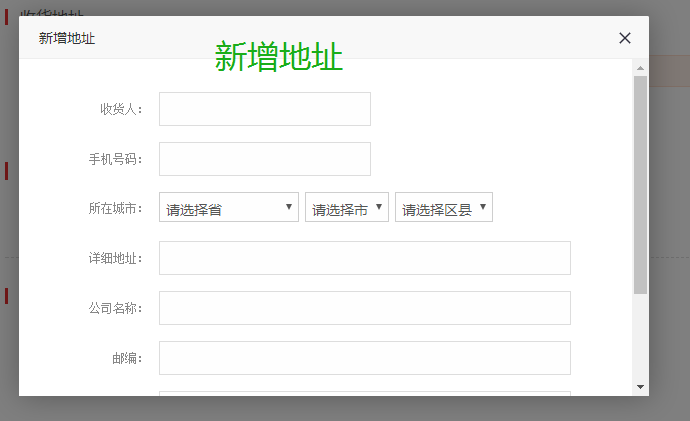Click the scrollbar down arrow
This screenshot has height=421, width=690.
click(x=640, y=386)
